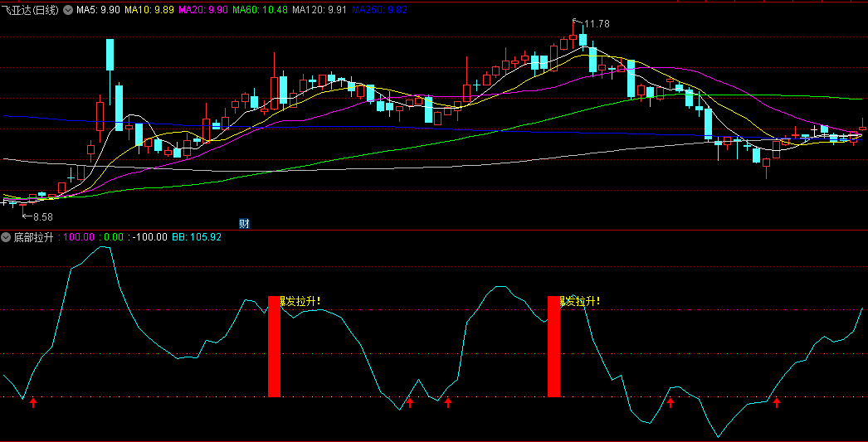Click the 8.58 low price label
The width and height of the screenshot is (868, 442).
pos(42,216)
